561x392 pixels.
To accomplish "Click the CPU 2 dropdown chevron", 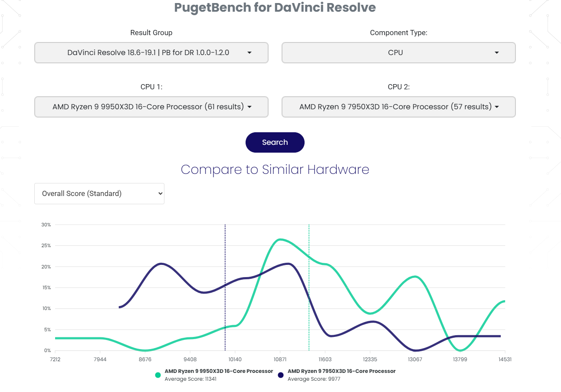I will coord(496,107).
